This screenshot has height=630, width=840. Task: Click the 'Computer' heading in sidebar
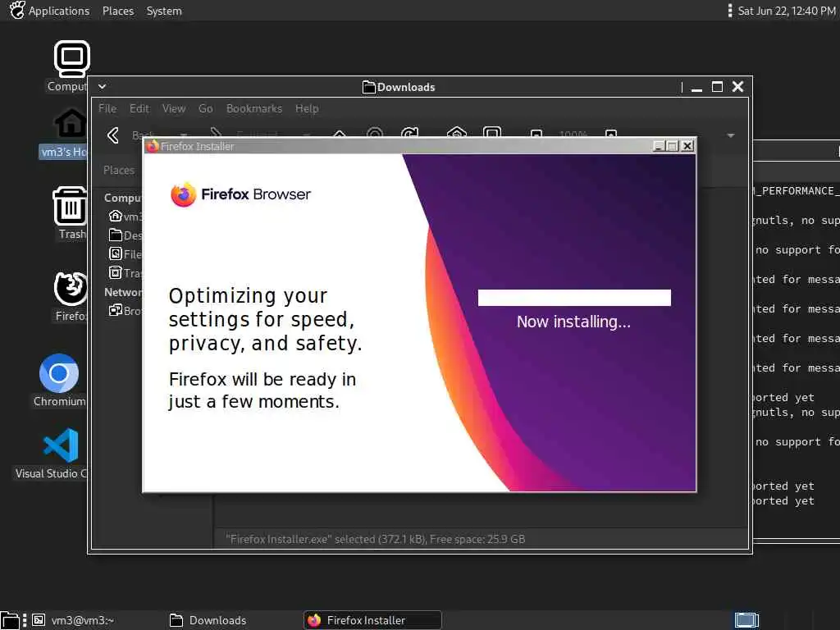[x=123, y=198]
